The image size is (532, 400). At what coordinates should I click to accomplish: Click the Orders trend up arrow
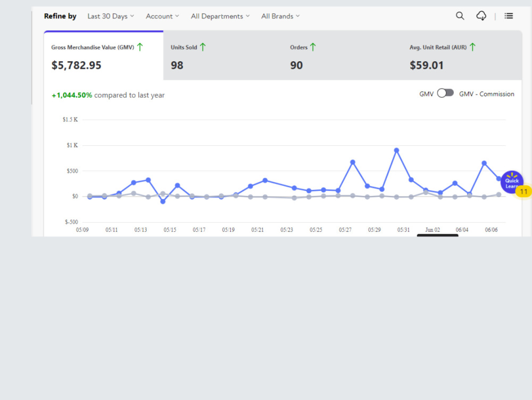pyautogui.click(x=313, y=47)
